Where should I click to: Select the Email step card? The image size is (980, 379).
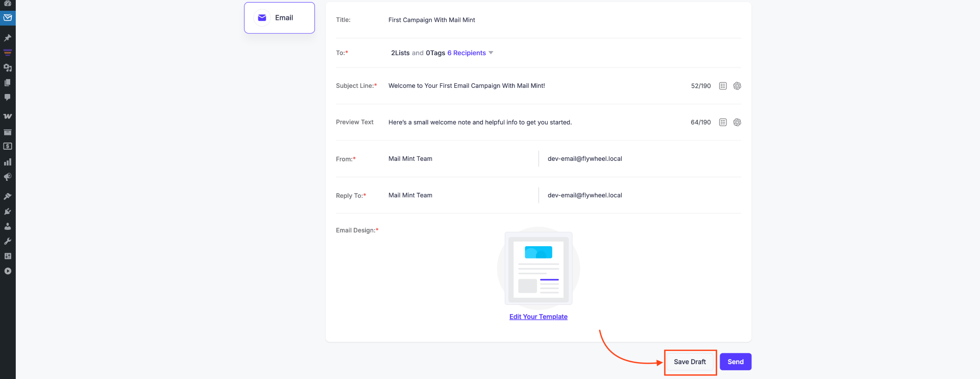click(279, 18)
